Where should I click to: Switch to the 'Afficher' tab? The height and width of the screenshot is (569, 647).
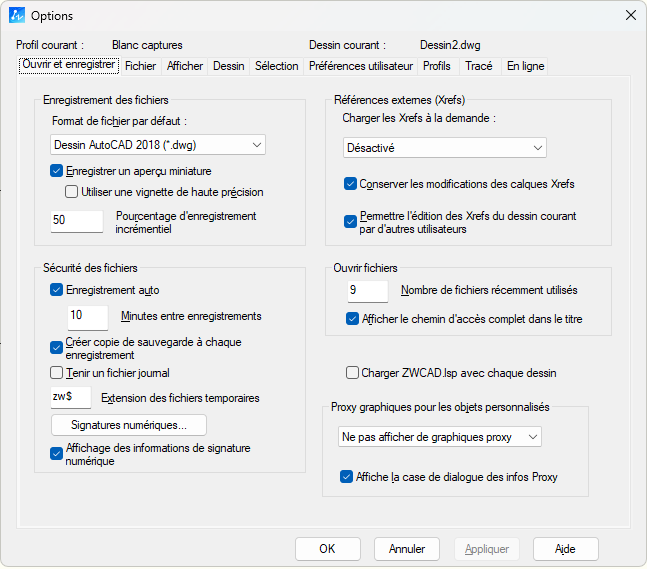coord(185,66)
